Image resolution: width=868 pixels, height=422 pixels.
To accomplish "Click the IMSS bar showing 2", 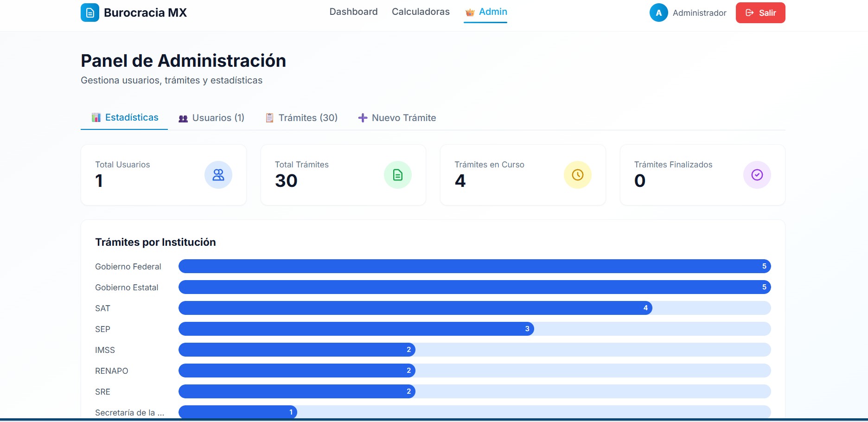I will (x=297, y=350).
